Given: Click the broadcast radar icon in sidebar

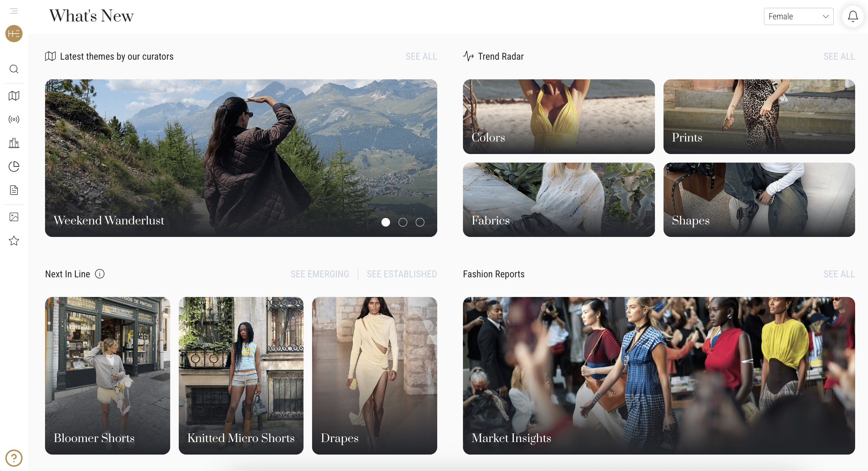Looking at the screenshot, I should 14,119.
